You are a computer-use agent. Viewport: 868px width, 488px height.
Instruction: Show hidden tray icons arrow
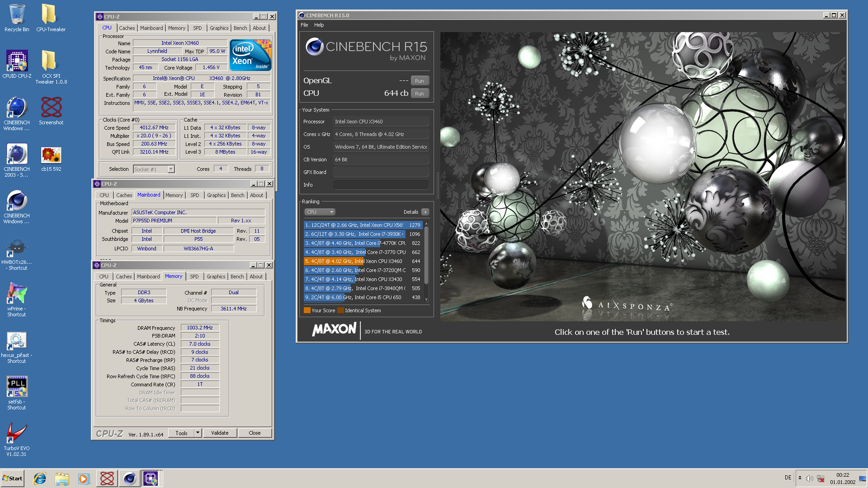pyautogui.click(x=800, y=478)
